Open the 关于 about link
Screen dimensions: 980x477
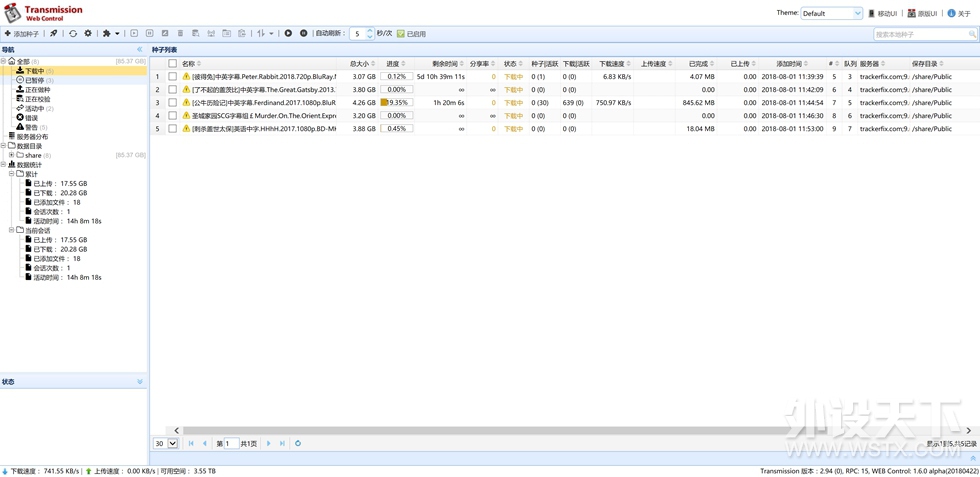tap(959, 13)
